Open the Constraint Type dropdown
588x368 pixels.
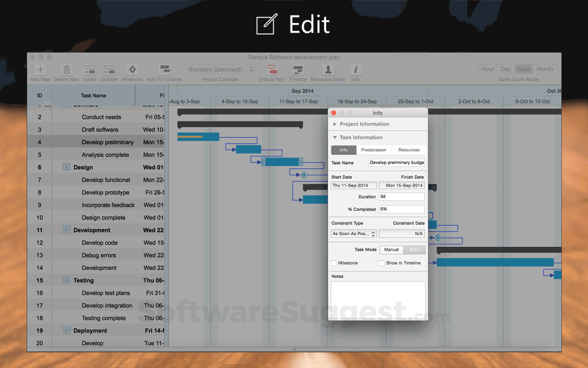pos(353,233)
